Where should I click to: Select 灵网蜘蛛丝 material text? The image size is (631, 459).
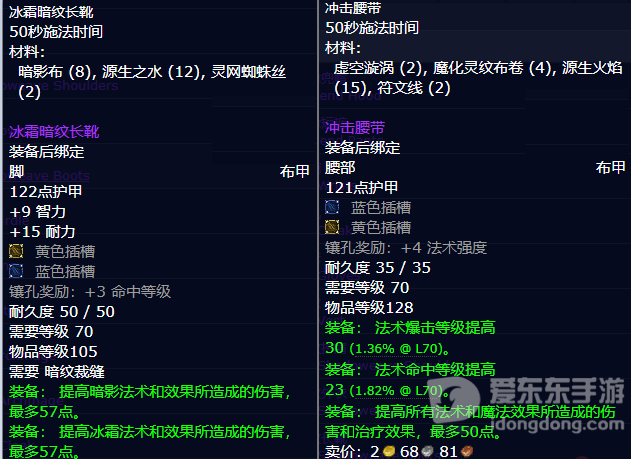click(x=248, y=72)
